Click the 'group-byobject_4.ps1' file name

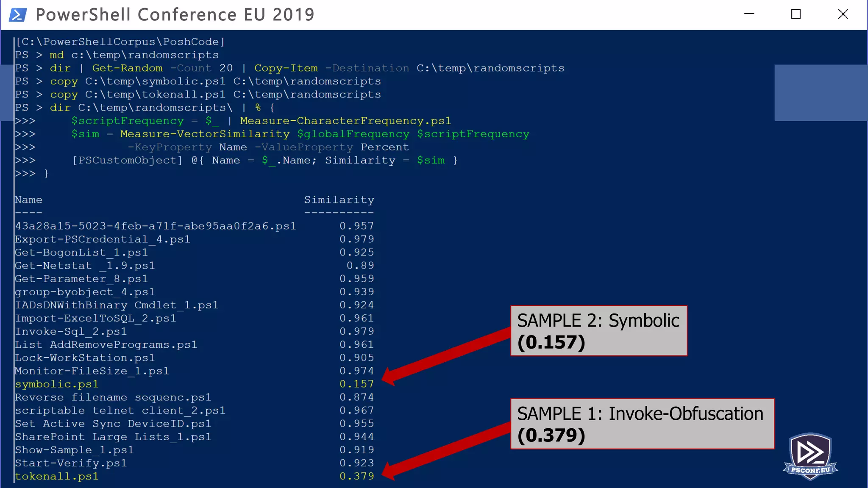click(x=85, y=292)
